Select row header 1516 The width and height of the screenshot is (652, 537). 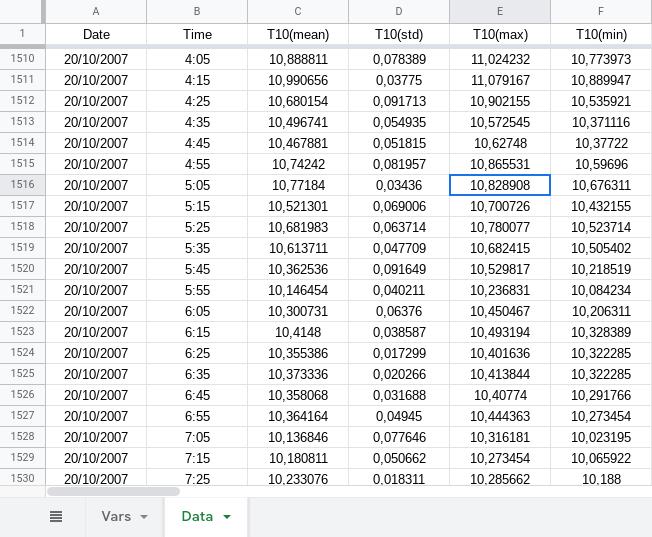[x=22, y=185]
